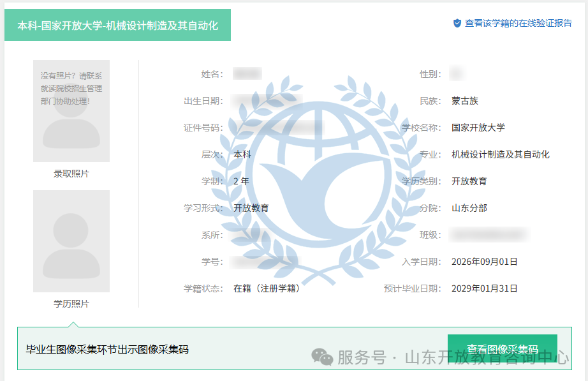This screenshot has width=588, height=381.
Task: Select 开放教育 in the 学历类别 row
Action: 469,181
